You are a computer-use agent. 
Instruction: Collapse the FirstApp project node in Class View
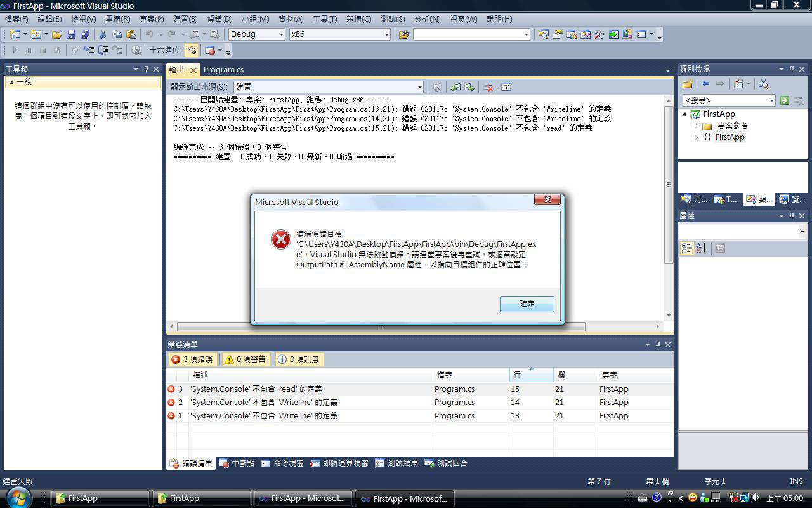[x=684, y=114]
